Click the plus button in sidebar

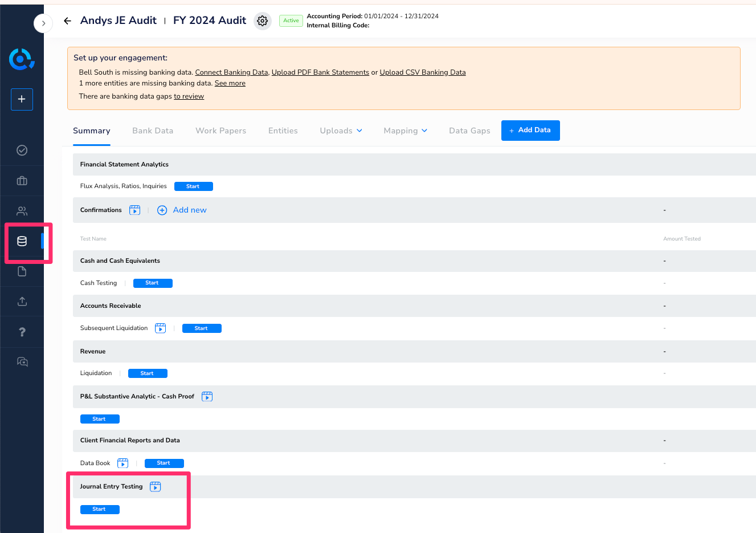point(22,99)
